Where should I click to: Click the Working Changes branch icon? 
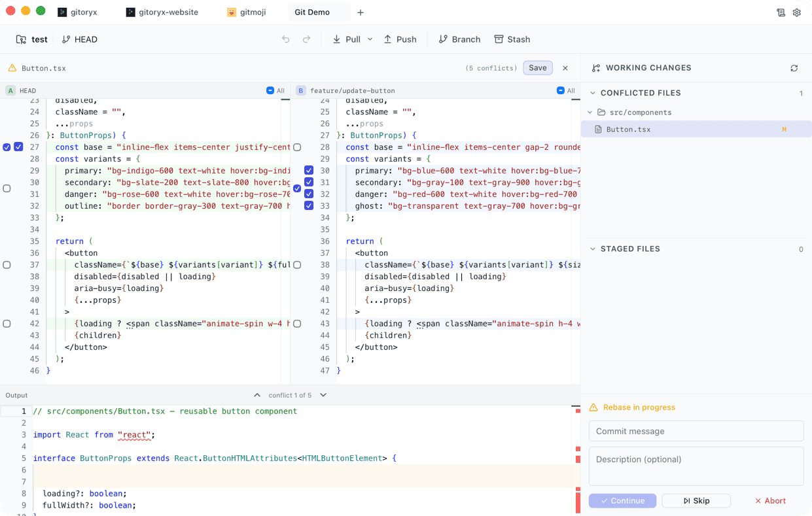coord(596,68)
